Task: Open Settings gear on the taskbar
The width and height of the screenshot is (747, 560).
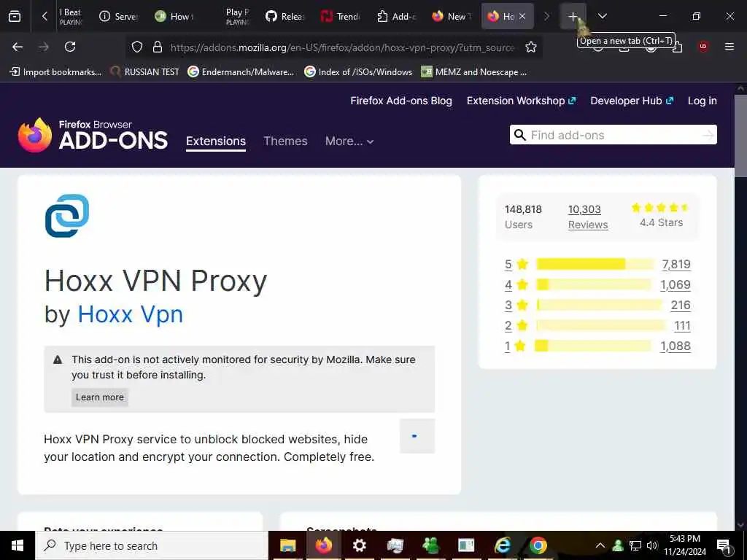Action: click(x=359, y=545)
